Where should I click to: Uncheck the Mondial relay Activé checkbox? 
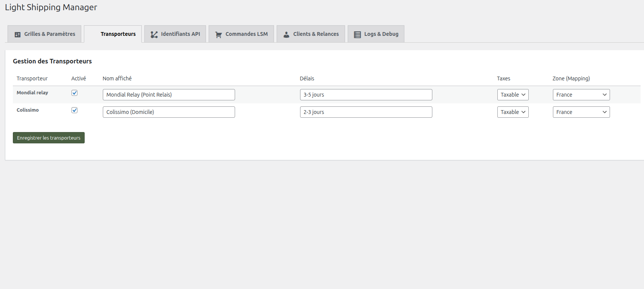click(74, 93)
